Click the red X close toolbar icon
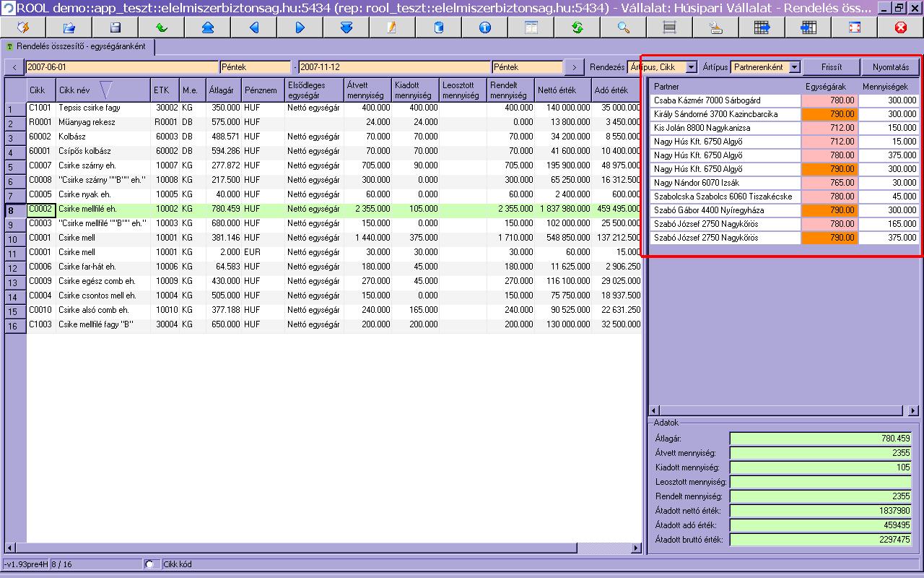 900,27
